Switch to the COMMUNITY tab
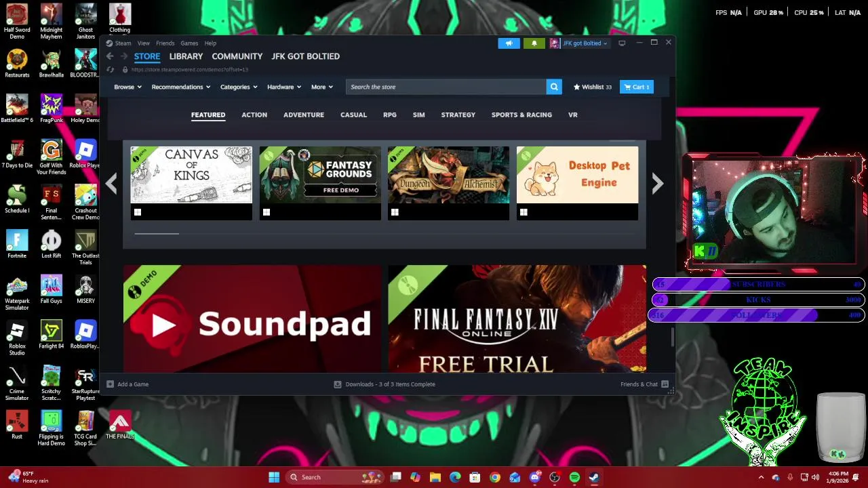Image resolution: width=868 pixels, height=488 pixels. tap(237, 56)
